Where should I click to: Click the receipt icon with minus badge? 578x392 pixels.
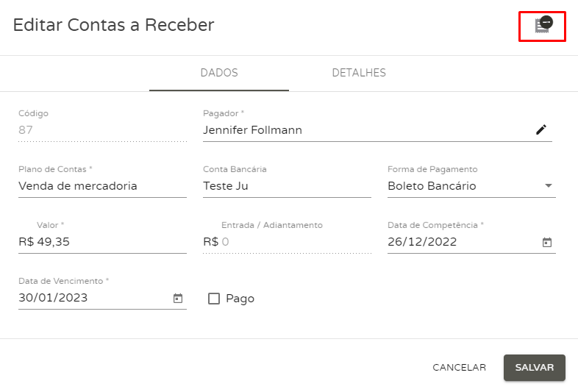pyautogui.click(x=543, y=25)
